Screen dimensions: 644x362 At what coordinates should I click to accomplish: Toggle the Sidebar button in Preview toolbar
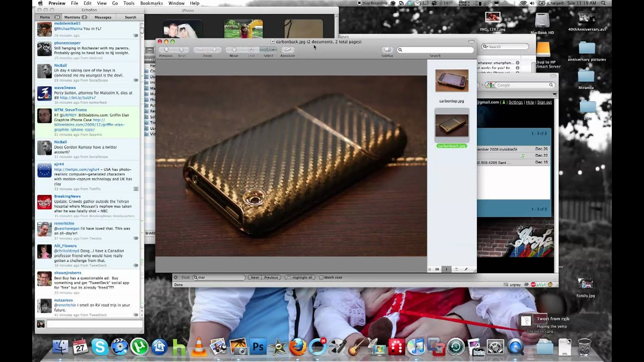(x=387, y=50)
